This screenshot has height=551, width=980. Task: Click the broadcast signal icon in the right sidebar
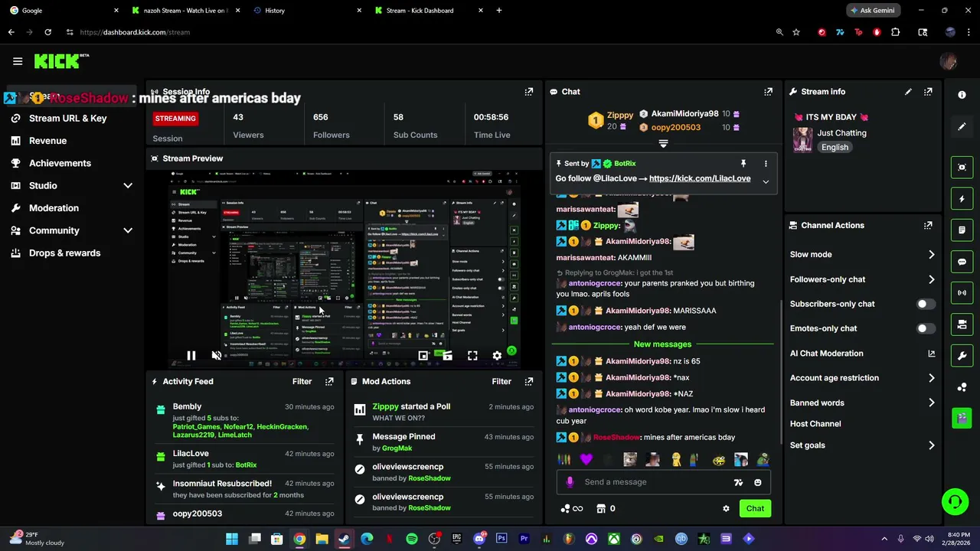(962, 293)
